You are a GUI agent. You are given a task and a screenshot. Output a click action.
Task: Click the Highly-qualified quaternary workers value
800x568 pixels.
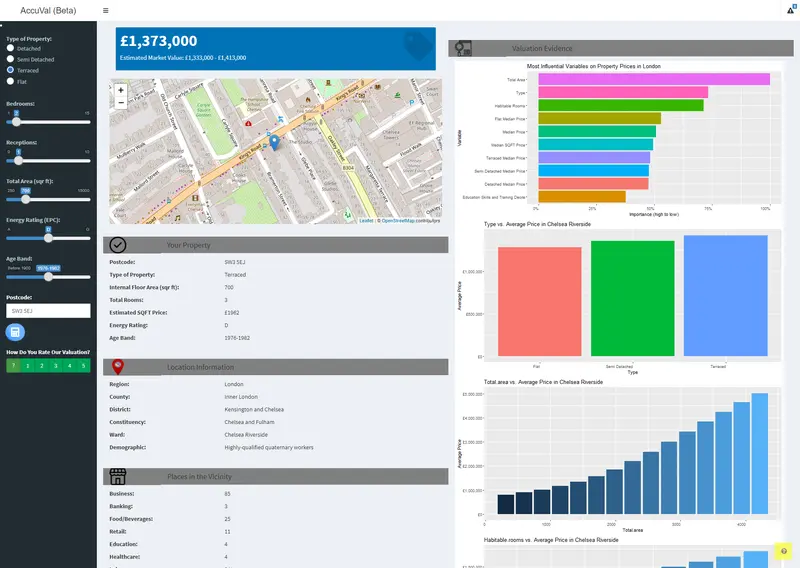(269, 448)
